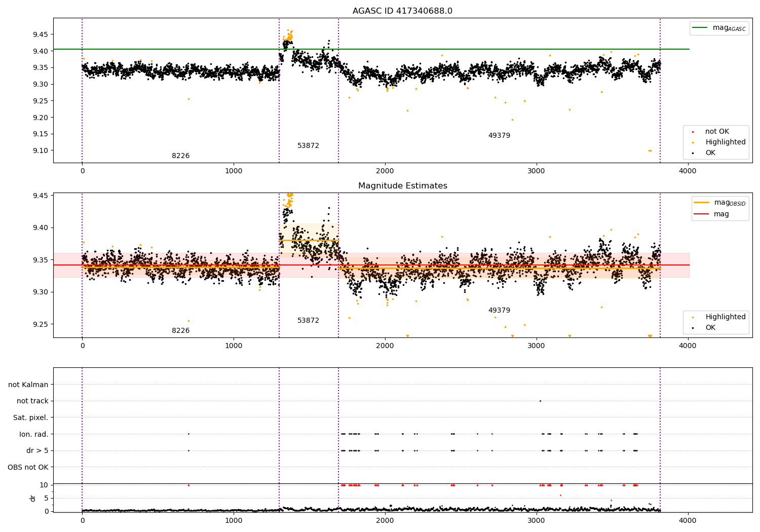Click the 9.15 y-axis tick label
Screen dimensions: 760x532
tap(40, 134)
